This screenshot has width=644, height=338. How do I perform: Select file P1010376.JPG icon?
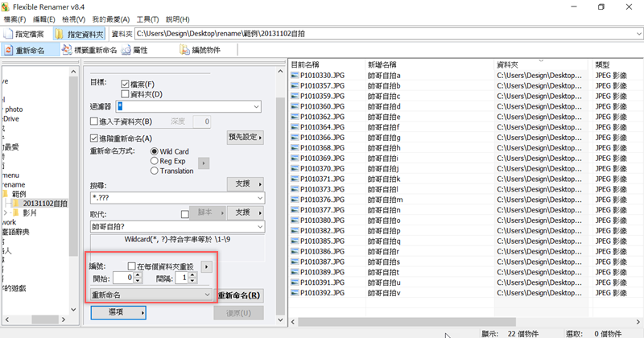tap(295, 200)
